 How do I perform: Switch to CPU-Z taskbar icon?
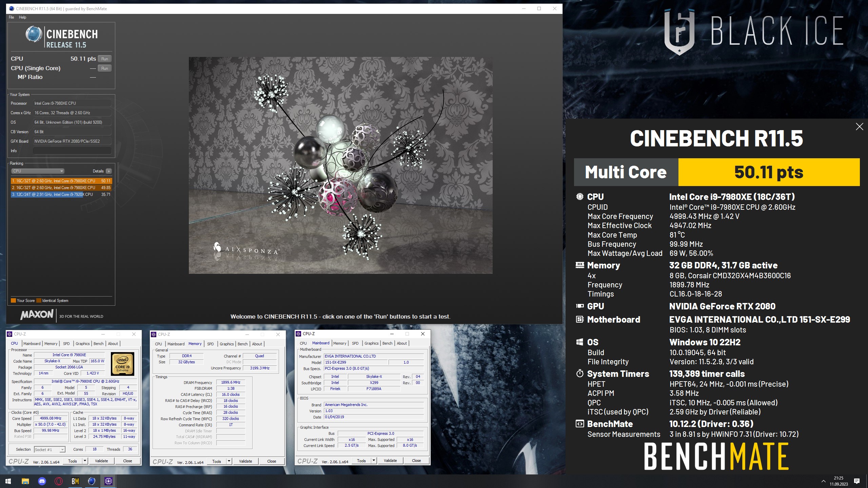coord(108,481)
